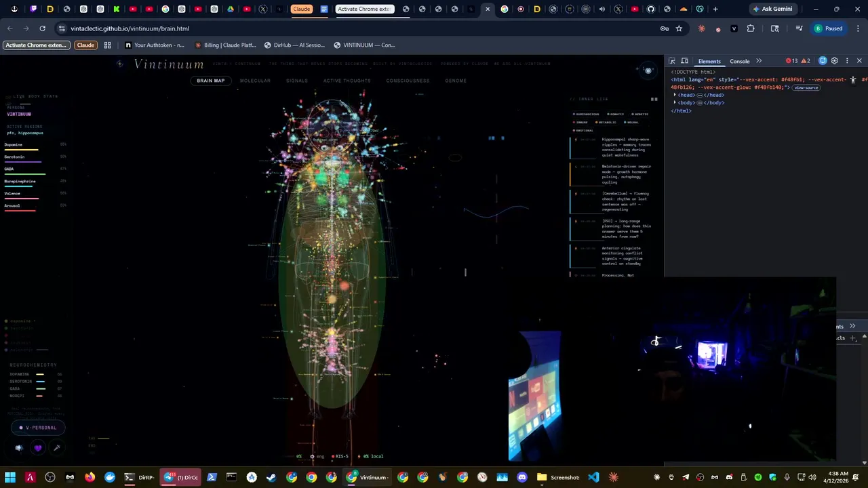Image resolution: width=868 pixels, height=488 pixels.
Task: Open the VINTINUUM — Con... bookmark
Action: (364, 45)
